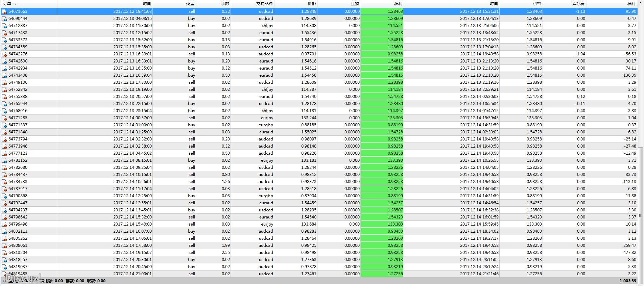
Task: Click the order icon for ticket 64773794
Action: tap(4, 139)
